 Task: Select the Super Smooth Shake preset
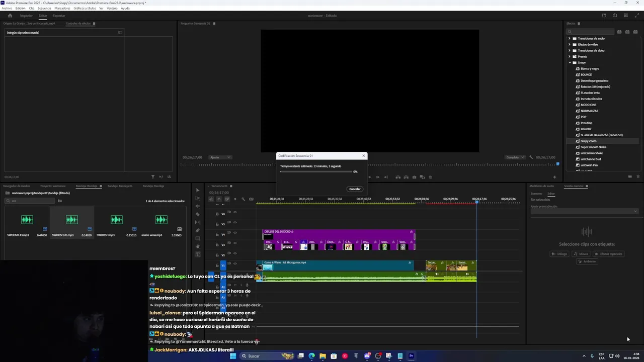[593, 147]
